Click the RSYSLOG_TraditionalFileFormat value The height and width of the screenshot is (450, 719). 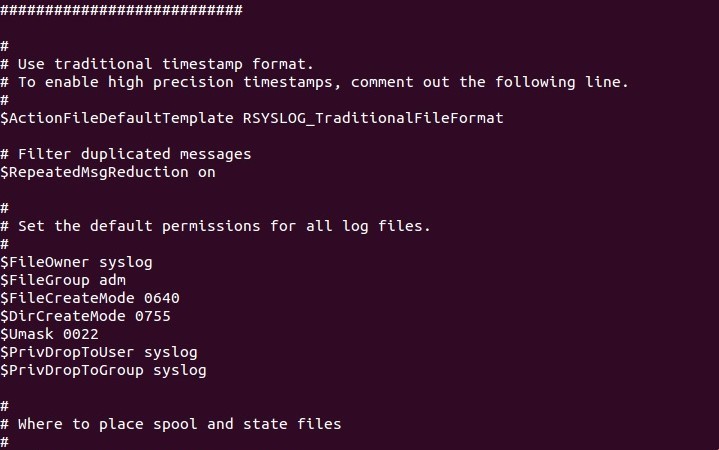[373, 118]
